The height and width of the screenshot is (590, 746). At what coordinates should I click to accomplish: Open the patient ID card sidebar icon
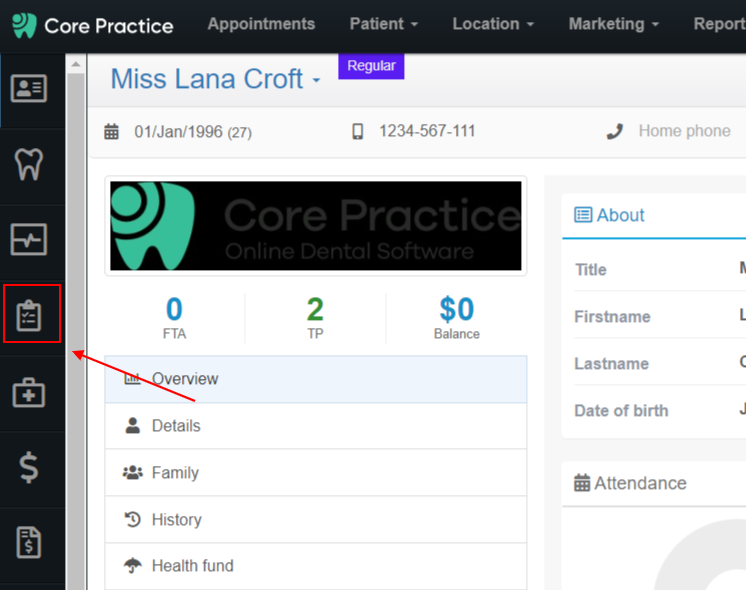click(x=29, y=88)
